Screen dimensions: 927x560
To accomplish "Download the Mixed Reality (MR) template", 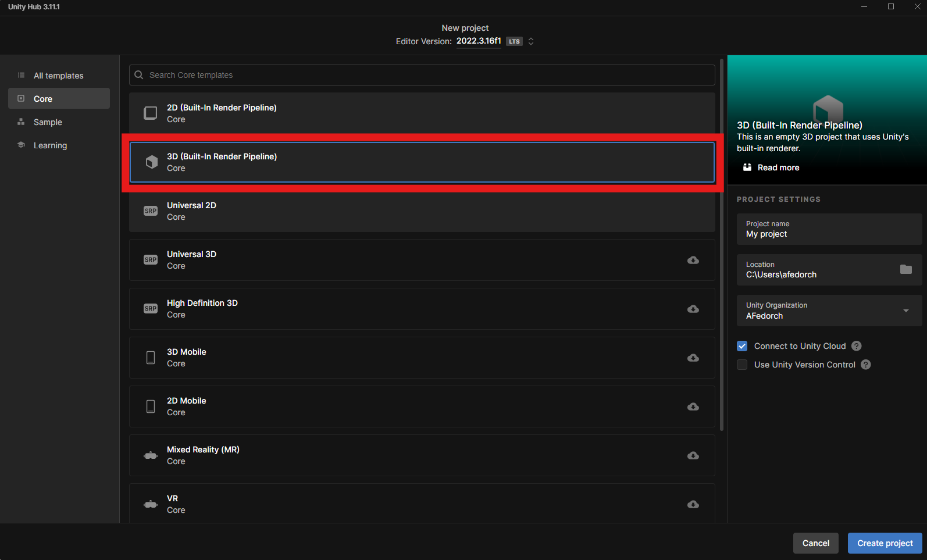I will click(x=693, y=455).
